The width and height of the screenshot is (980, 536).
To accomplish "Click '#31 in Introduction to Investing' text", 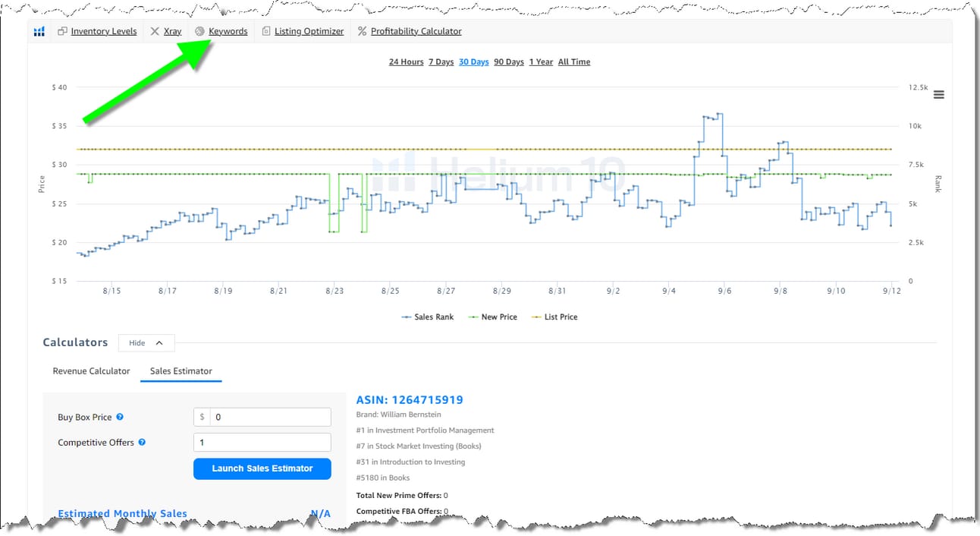I will (x=410, y=462).
